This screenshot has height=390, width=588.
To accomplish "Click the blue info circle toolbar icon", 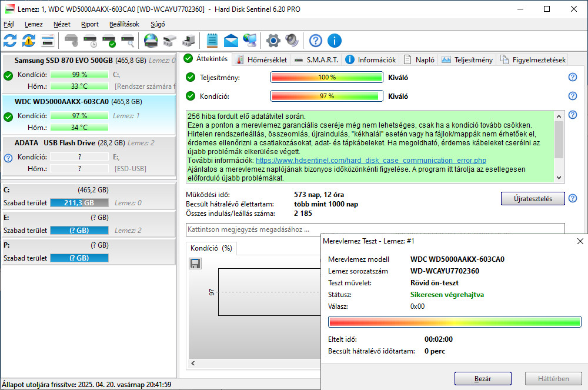I will (x=335, y=41).
